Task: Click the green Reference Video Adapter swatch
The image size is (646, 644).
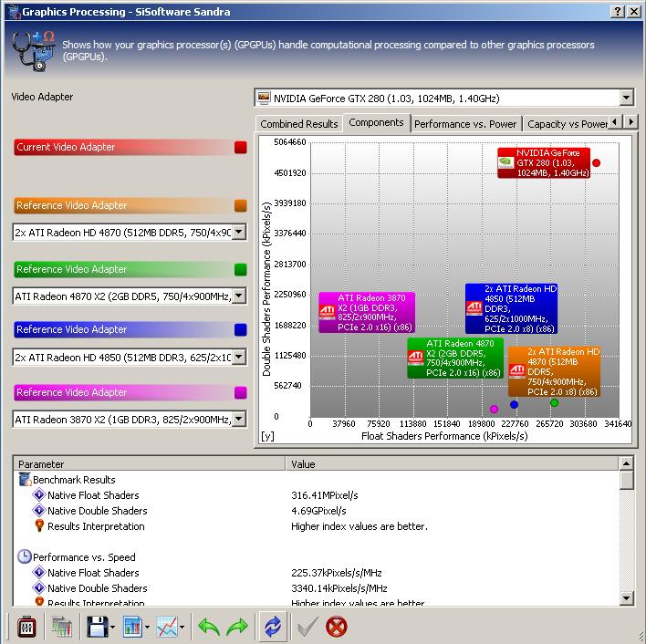Action: pos(241,269)
